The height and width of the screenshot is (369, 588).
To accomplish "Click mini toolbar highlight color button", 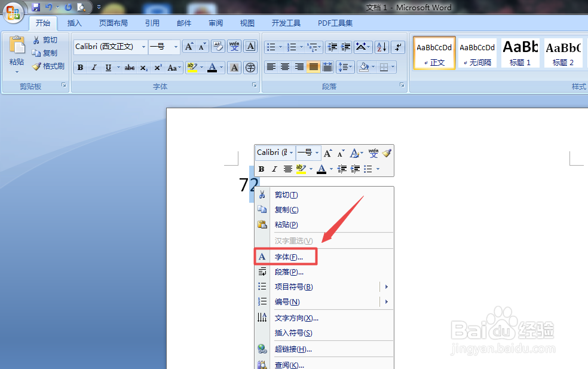I will coord(301,169).
